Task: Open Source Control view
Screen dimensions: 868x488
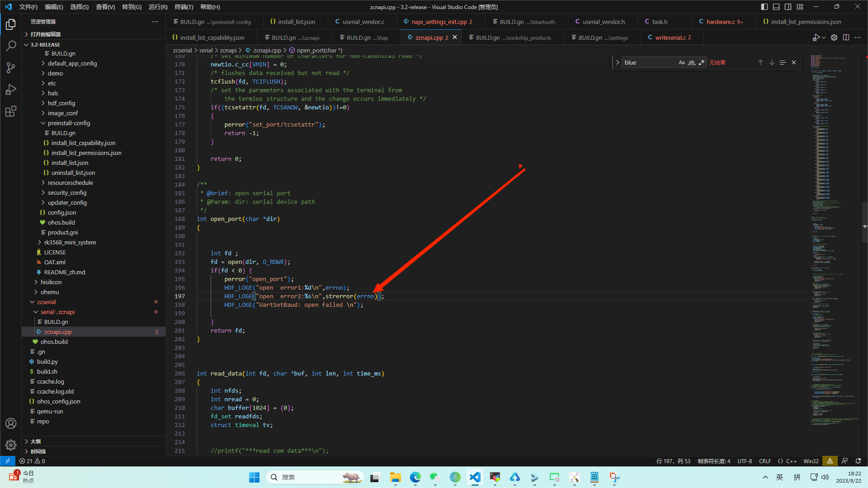Action: [x=11, y=68]
